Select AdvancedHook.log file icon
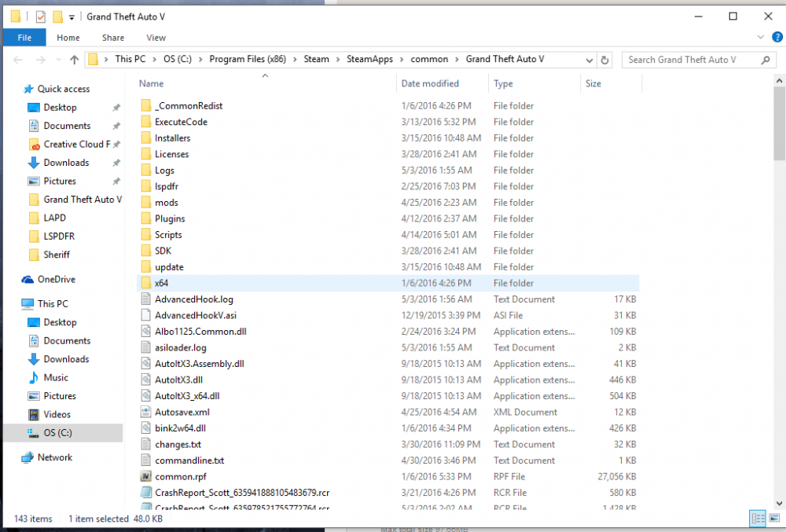Viewport: 786px width, 532px height. click(146, 299)
